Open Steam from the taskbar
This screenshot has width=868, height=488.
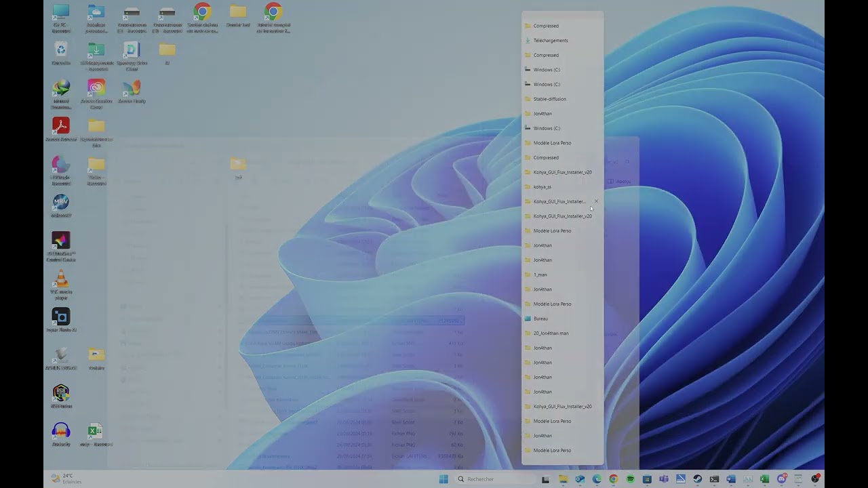(697, 479)
